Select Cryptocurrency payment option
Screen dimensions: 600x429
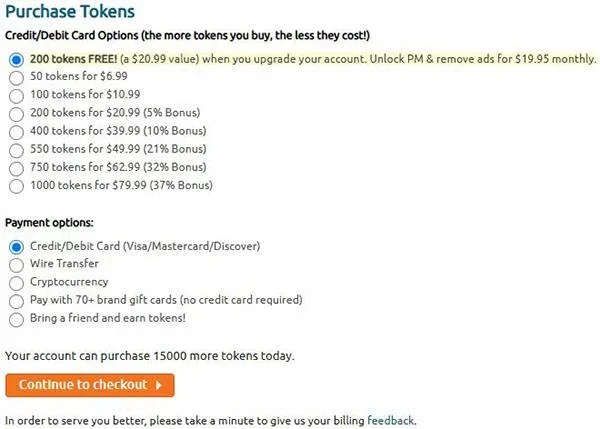[16, 283]
